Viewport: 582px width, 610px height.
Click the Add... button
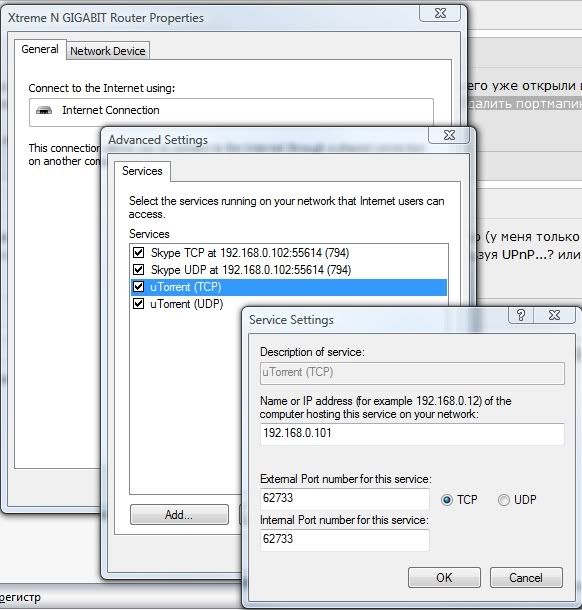pyautogui.click(x=179, y=515)
